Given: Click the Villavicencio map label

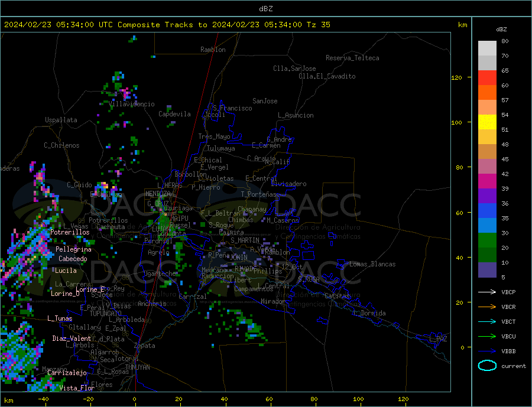Looking at the screenshot, I should [132, 104].
